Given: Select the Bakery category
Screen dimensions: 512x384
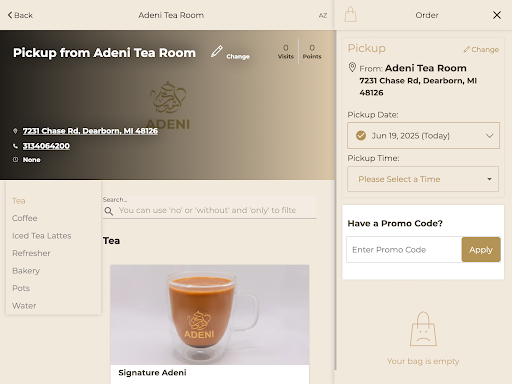Looking at the screenshot, I should click(x=26, y=271).
